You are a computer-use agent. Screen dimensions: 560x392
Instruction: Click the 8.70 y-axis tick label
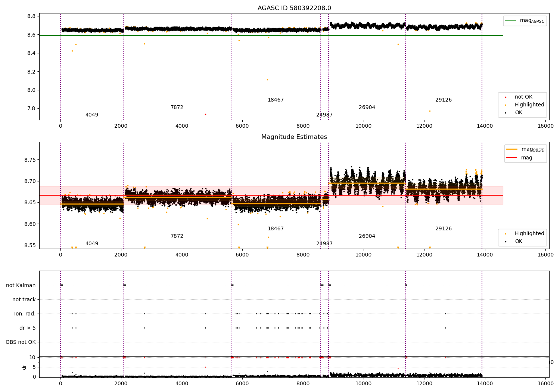[30, 181]
